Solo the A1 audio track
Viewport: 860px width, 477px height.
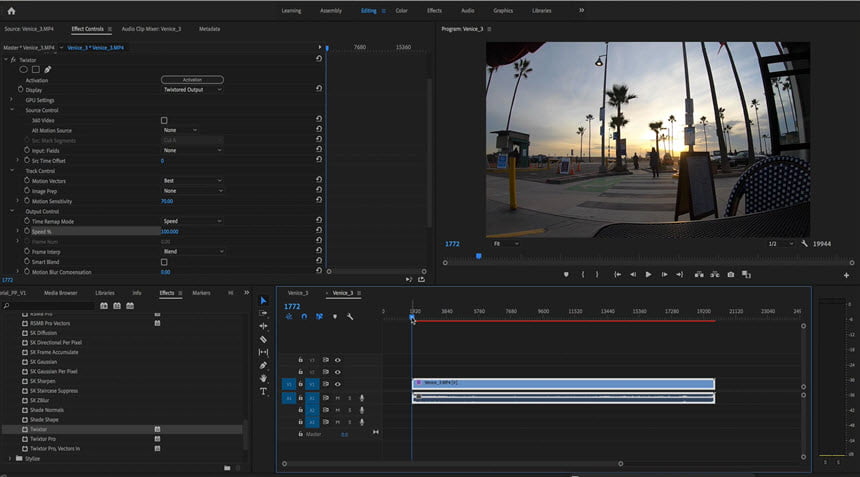pyautogui.click(x=349, y=398)
